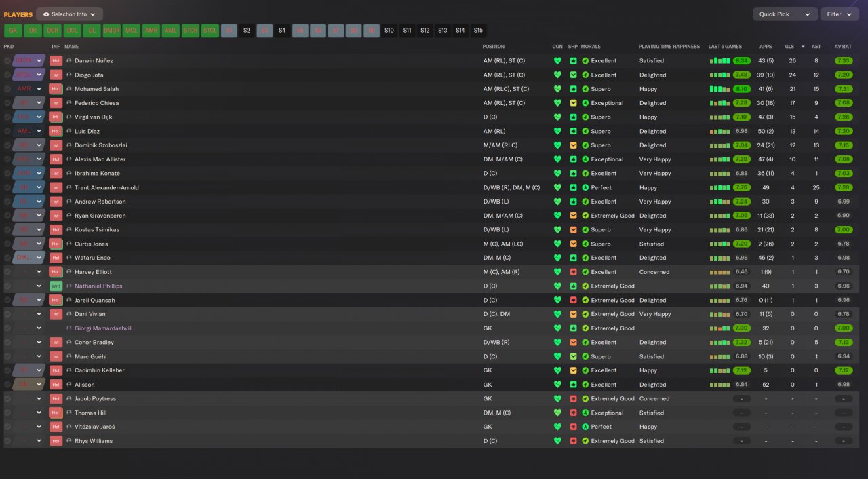Viewport: 868px width, 479px height.
Task: Open profile icon beside Virgil van Dijk
Action: click(69, 117)
